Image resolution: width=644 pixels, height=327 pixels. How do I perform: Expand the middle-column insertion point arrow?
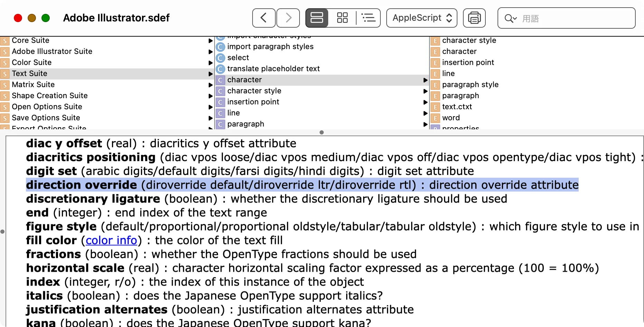(425, 102)
